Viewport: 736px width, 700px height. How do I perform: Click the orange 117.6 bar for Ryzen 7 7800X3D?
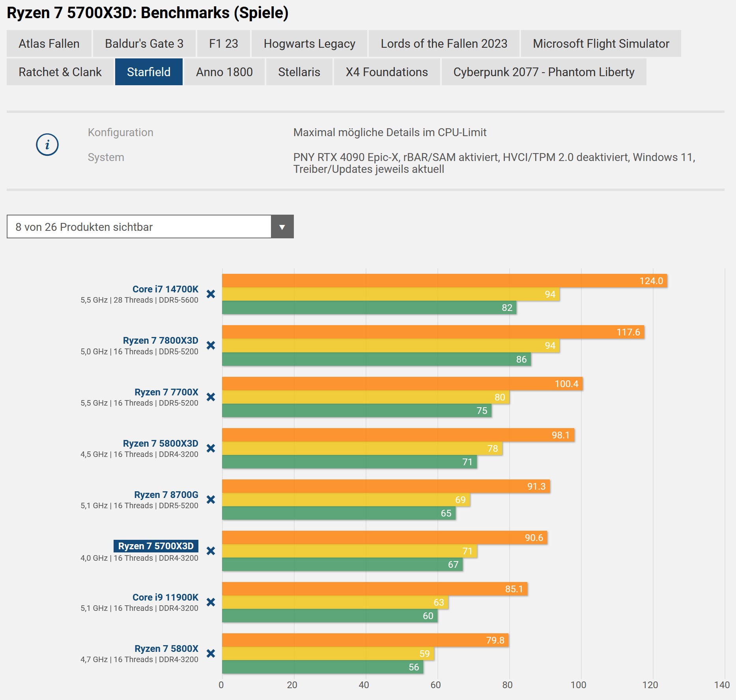coord(433,332)
